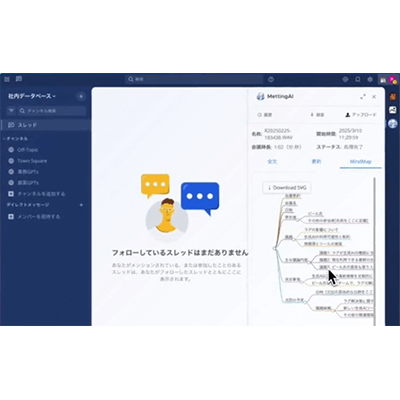Open the help icon right of the search bar
Image resolution: width=400 pixels, height=400 pixels.
271,79
